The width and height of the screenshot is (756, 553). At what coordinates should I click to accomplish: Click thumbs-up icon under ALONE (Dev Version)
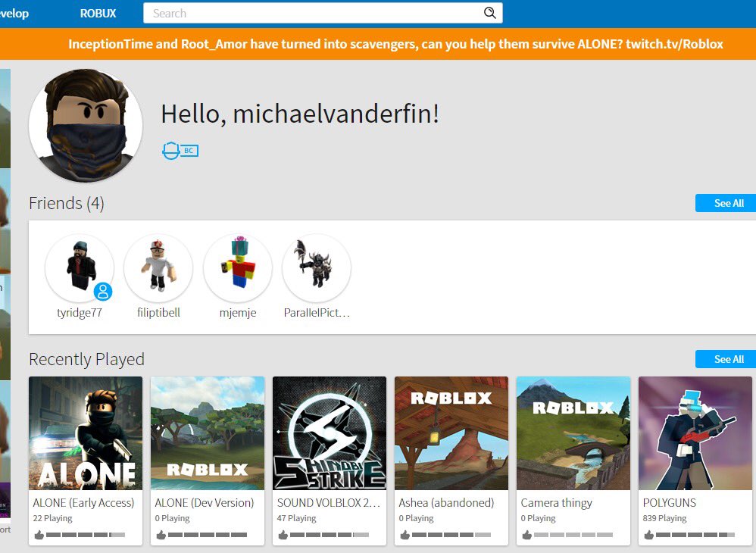[161, 535]
